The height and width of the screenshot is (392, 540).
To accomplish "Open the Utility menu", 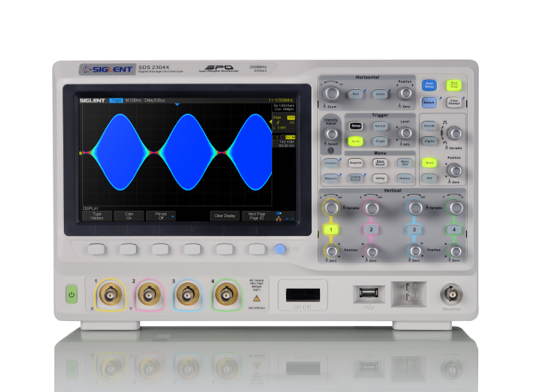I will tap(380, 178).
